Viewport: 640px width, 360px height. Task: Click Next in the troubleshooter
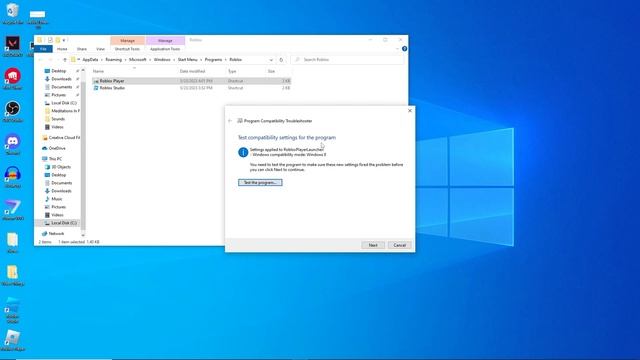pyautogui.click(x=373, y=245)
